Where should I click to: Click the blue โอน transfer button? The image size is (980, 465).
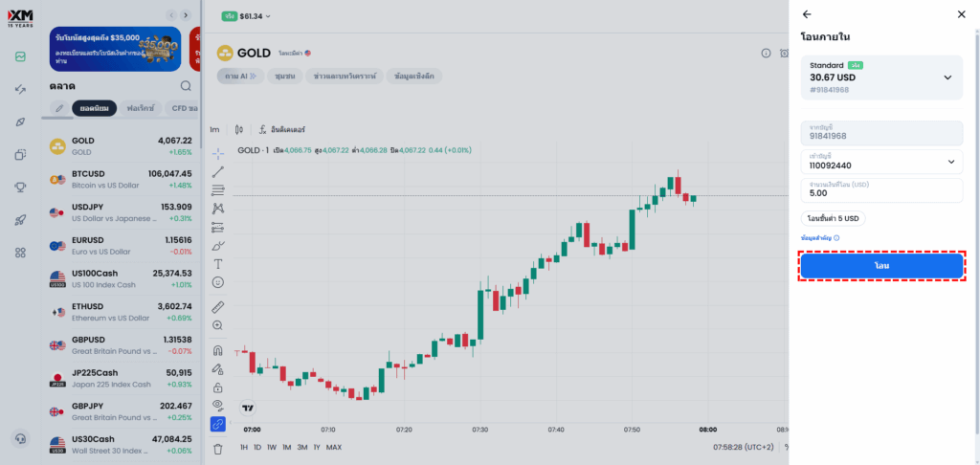point(880,265)
